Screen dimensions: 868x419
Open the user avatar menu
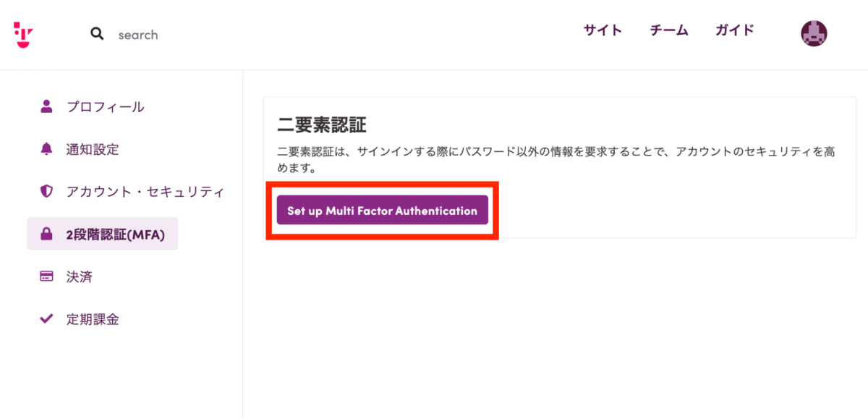point(814,33)
